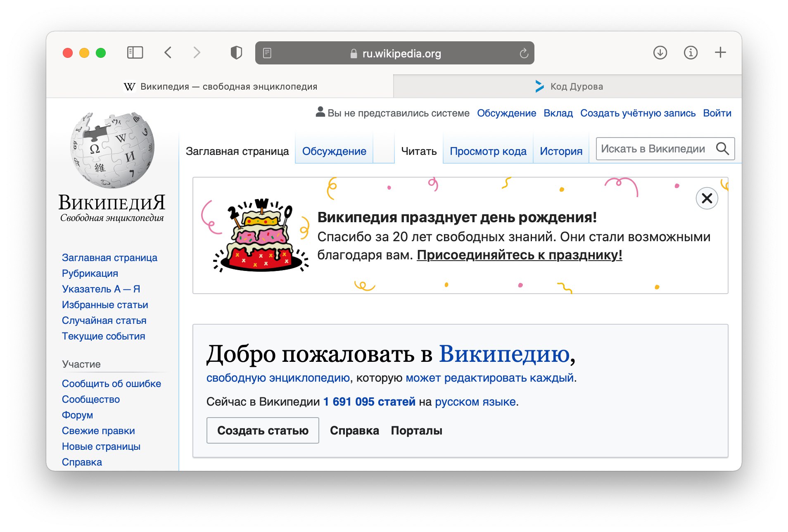Click Обсуждение link in top user bar
This screenshot has width=788, height=532.
click(506, 113)
